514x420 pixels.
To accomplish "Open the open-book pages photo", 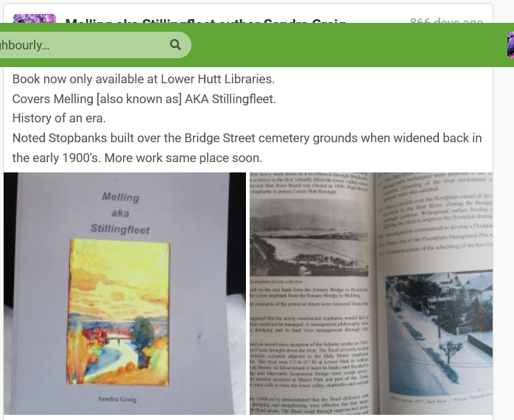I will click(371, 293).
